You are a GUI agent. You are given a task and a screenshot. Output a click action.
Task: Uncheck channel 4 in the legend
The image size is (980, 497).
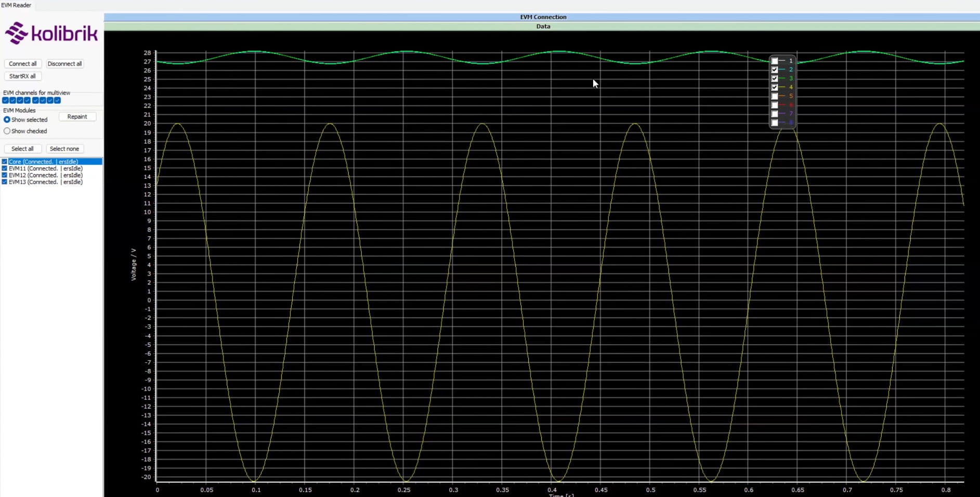click(x=775, y=87)
